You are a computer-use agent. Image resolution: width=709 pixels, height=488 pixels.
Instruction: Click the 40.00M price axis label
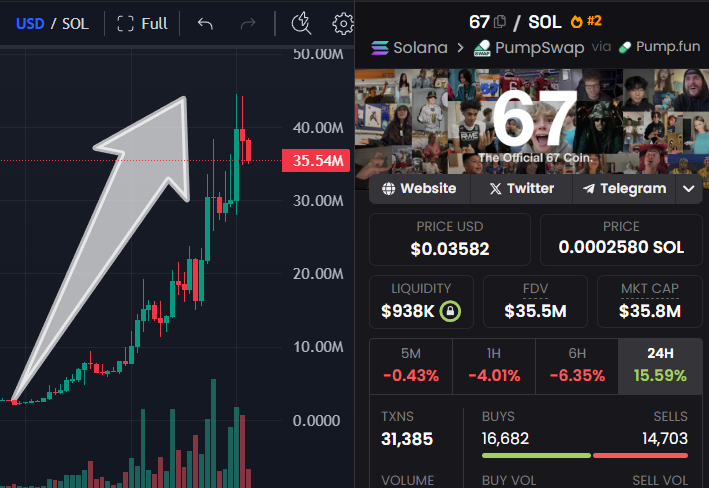click(x=318, y=128)
